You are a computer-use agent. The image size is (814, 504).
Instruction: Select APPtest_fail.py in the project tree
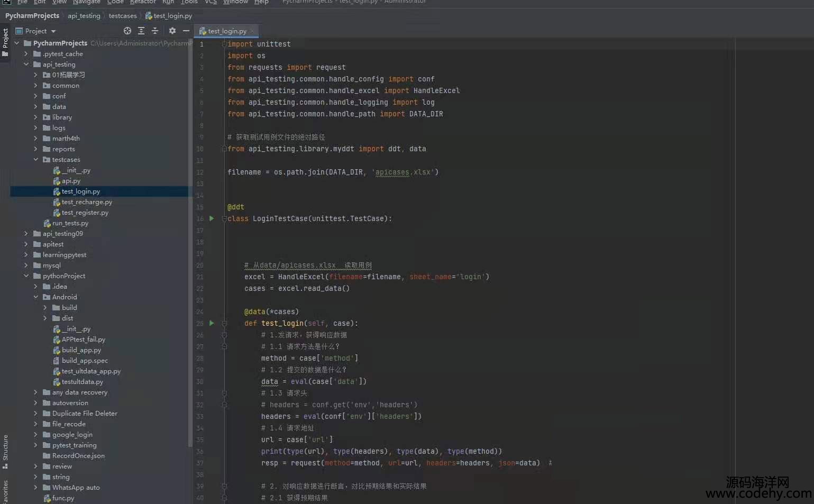coord(83,340)
